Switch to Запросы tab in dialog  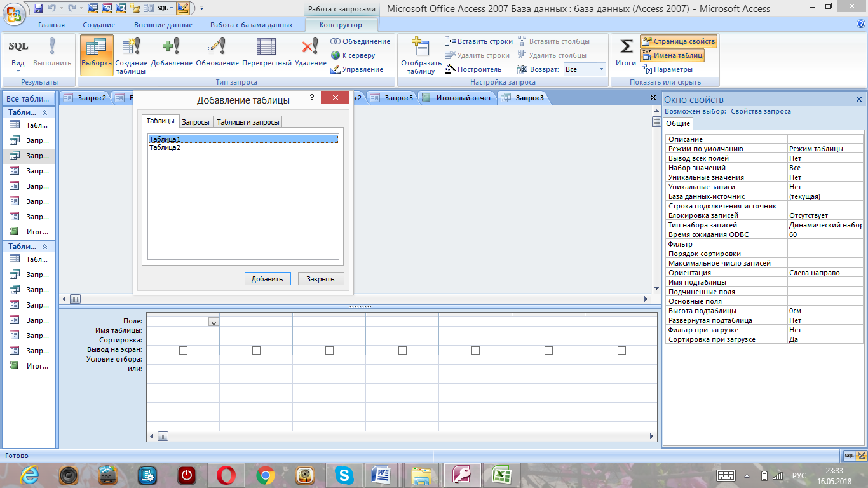[196, 122]
